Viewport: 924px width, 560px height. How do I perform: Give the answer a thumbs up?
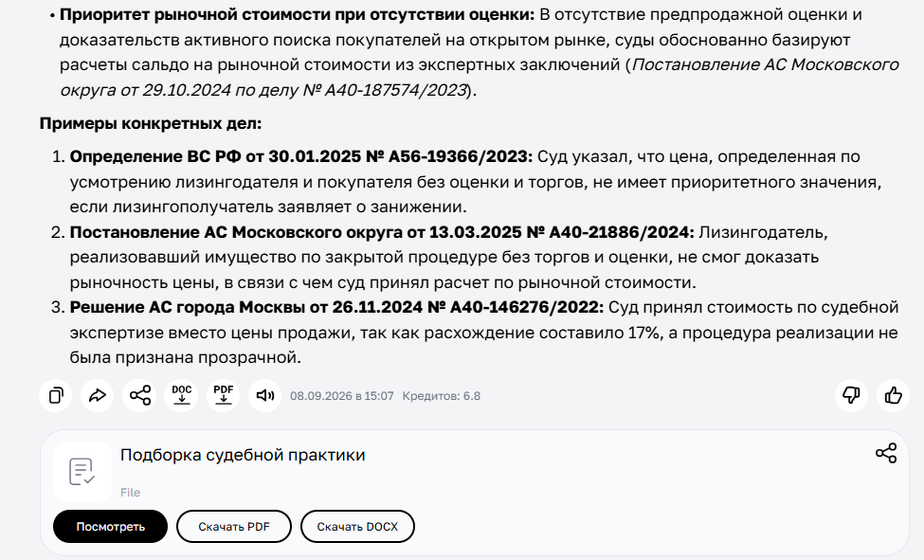click(894, 395)
